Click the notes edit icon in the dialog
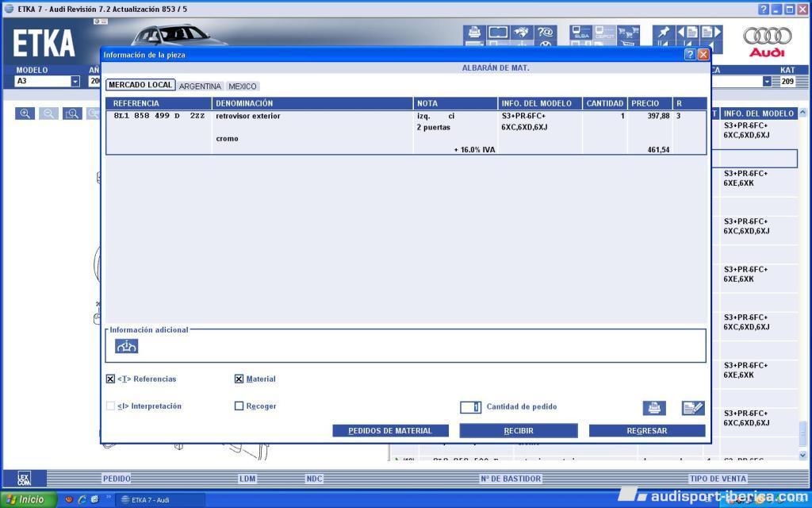 point(693,408)
